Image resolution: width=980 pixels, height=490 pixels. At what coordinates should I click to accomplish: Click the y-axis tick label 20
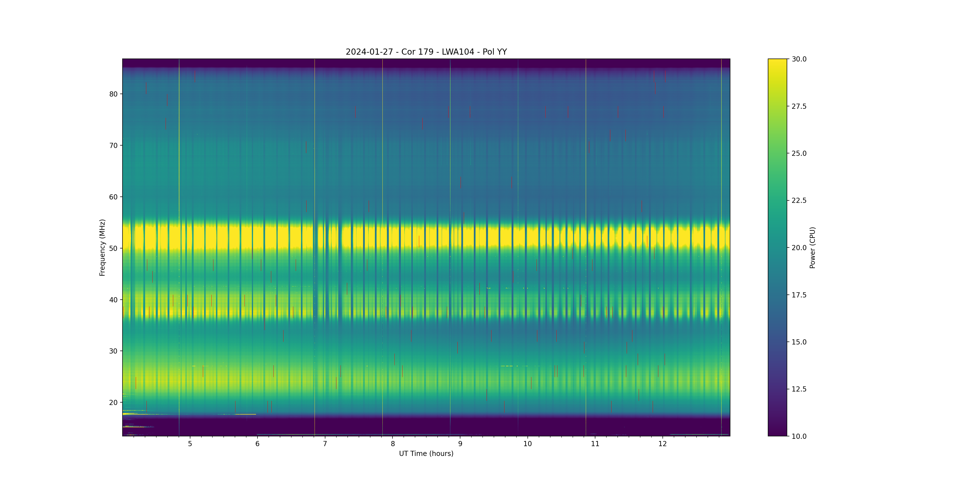(113, 403)
